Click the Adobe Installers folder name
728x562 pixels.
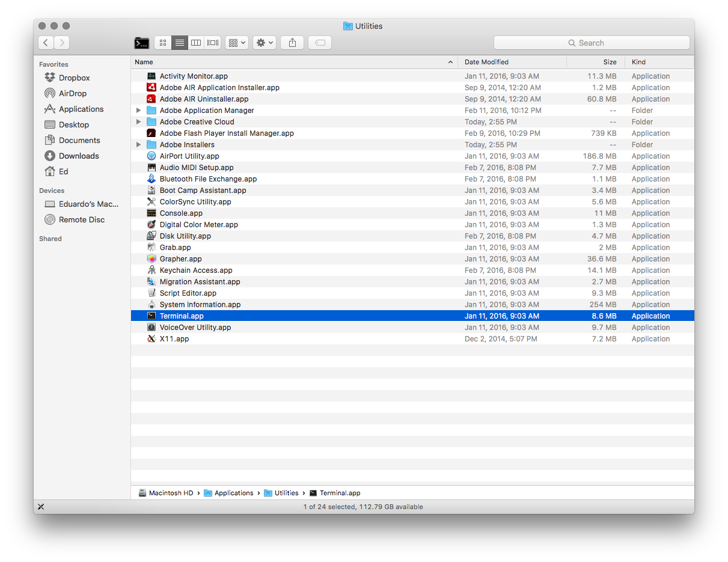[x=187, y=145]
